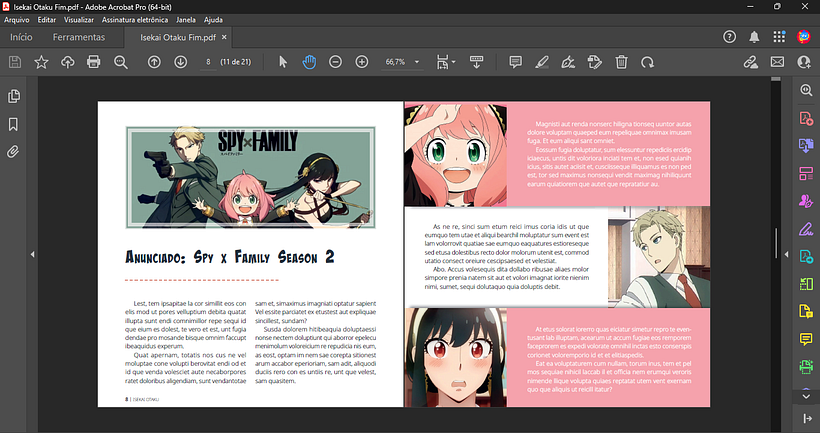
Task: Select the highlight text pen tool
Action: pyautogui.click(x=542, y=62)
